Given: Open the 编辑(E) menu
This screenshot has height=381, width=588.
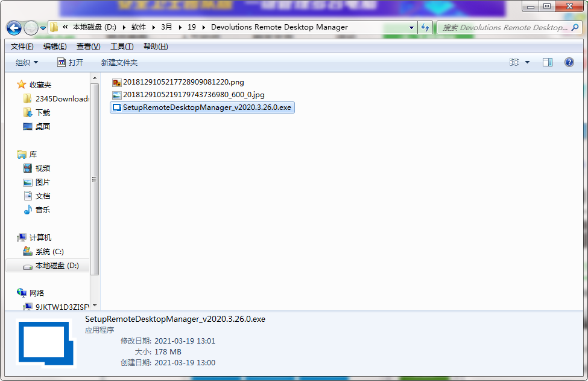Looking at the screenshot, I should [55, 46].
